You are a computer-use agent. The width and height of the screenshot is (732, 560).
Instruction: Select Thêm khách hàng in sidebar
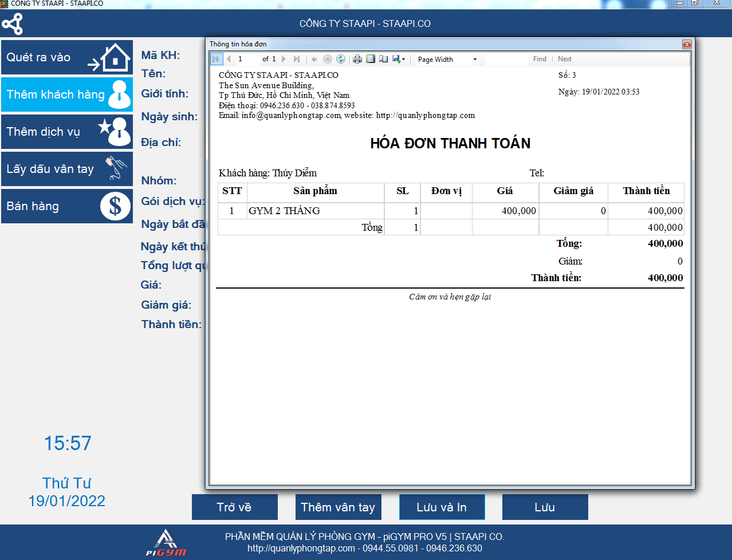(x=67, y=94)
